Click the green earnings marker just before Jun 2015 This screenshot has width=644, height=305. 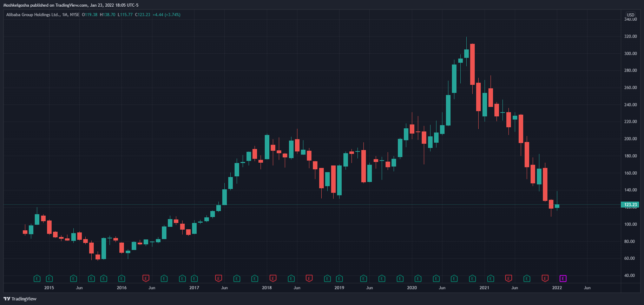click(x=73, y=279)
